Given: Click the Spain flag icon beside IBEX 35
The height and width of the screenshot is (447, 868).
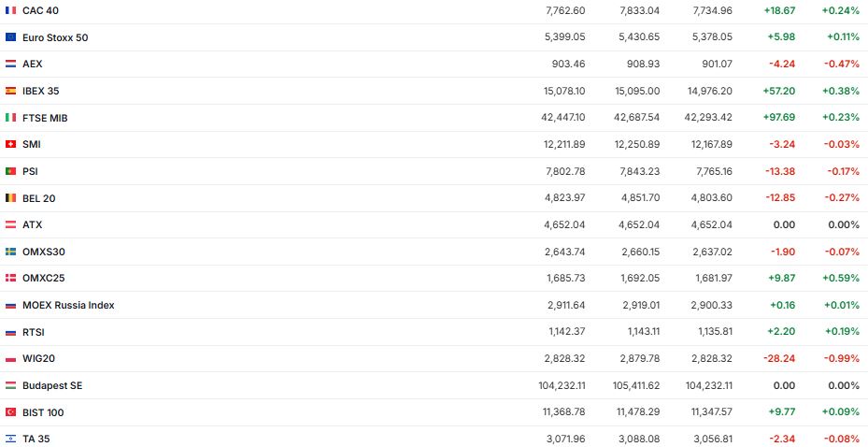Looking at the screenshot, I should click(x=10, y=91).
